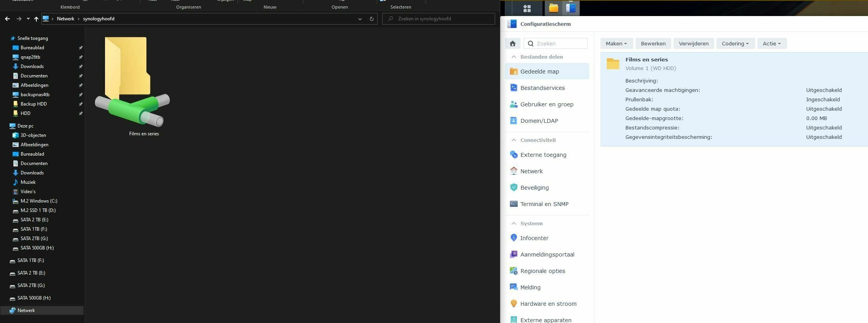Screen dimensions: 868x323
Task: Go back in File Explorer
Action: [7, 19]
